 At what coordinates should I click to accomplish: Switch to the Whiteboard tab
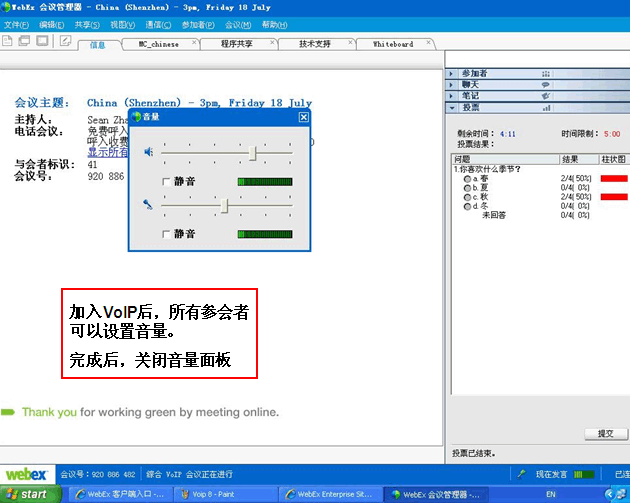[393, 44]
